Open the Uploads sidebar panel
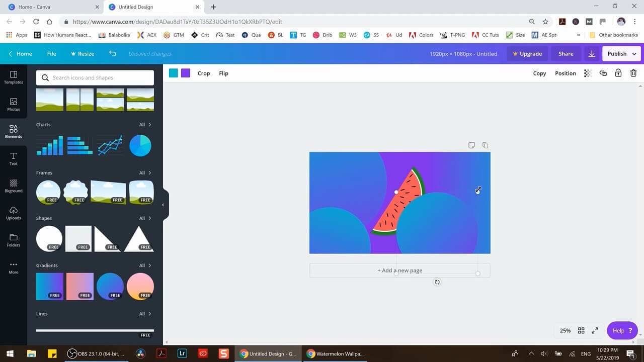Screen dimensions: 644x362 tap(14, 213)
